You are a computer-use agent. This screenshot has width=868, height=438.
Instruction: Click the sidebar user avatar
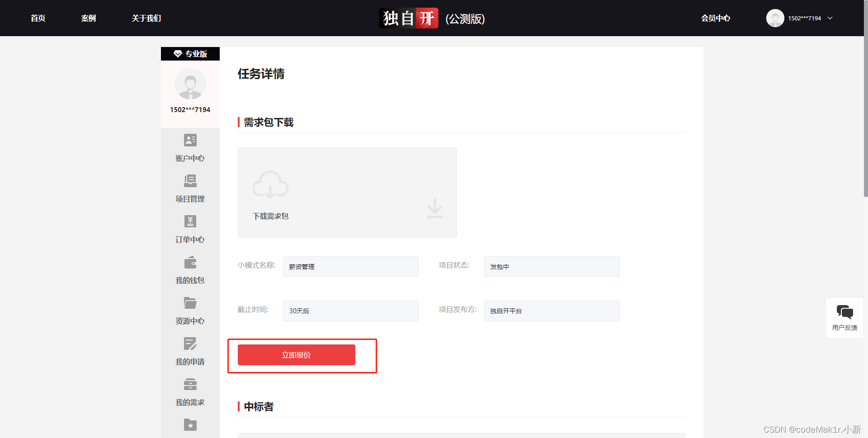tap(190, 84)
